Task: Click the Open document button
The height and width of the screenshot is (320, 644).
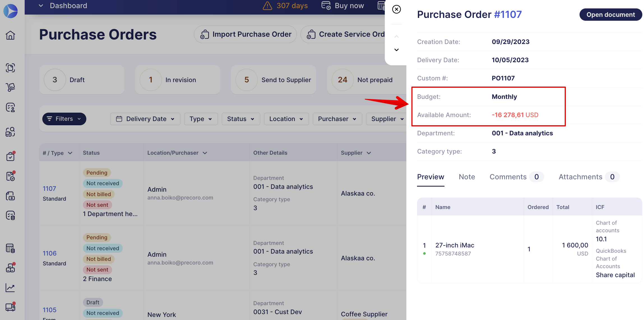Action: pyautogui.click(x=611, y=15)
